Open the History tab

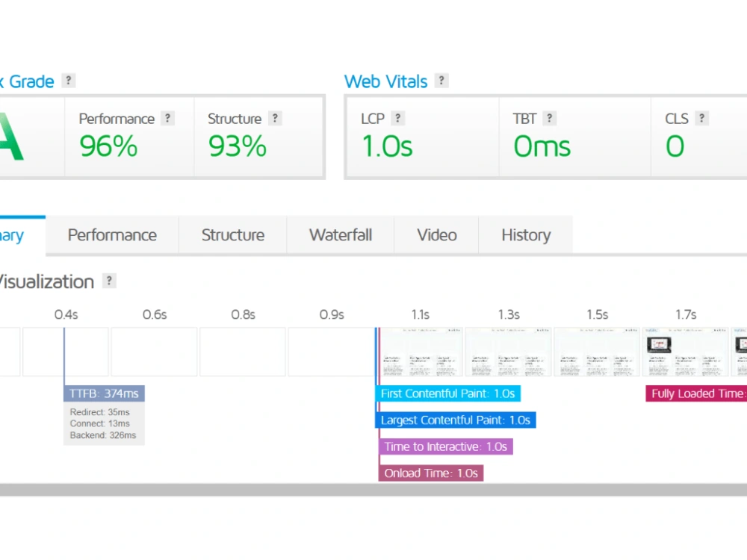coord(526,235)
